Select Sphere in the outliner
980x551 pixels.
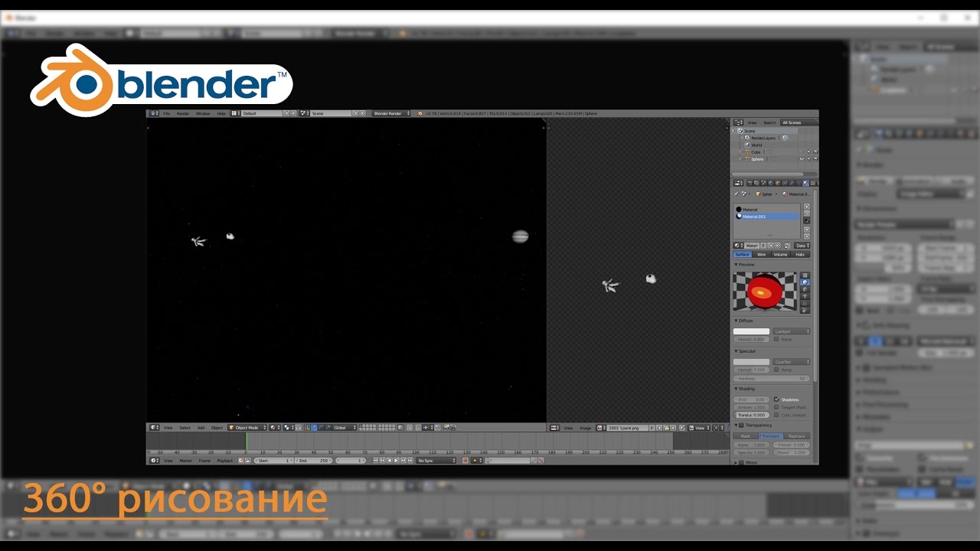tap(757, 159)
